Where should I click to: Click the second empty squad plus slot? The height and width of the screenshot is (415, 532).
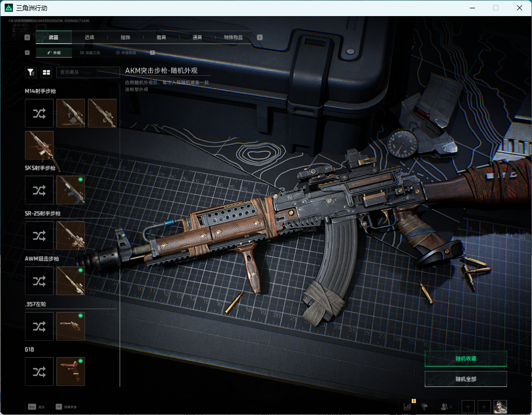click(484, 407)
